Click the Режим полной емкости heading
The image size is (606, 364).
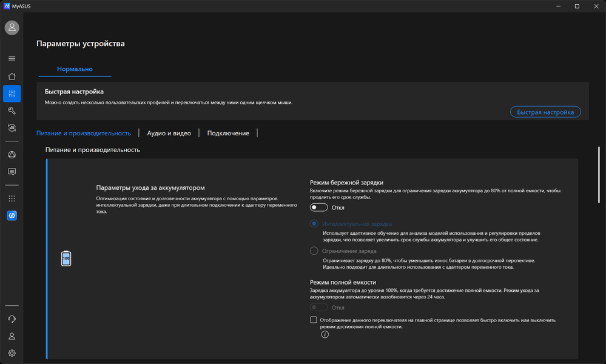343,282
